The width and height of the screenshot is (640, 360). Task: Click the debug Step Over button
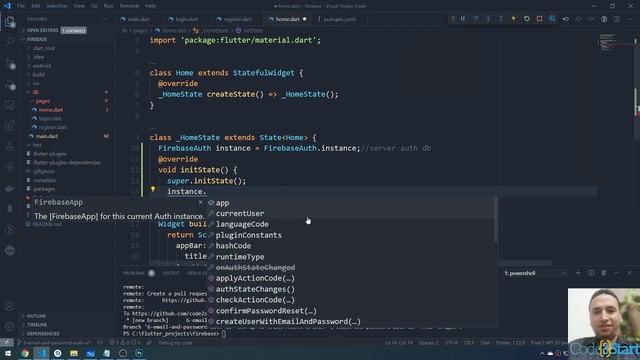[476, 19]
